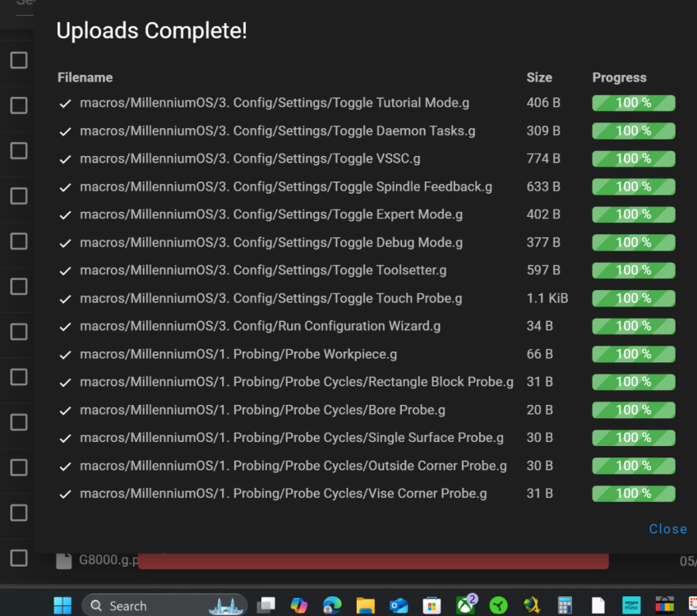Click the Size column header

pyautogui.click(x=539, y=78)
